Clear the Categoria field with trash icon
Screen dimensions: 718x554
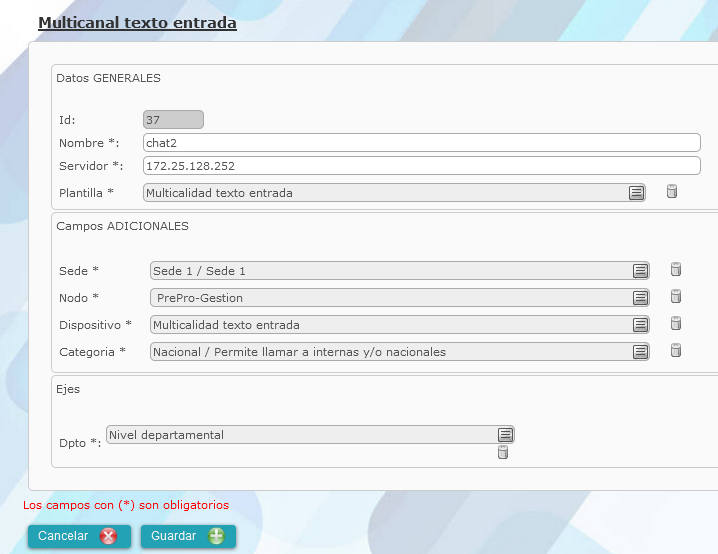[x=676, y=350]
